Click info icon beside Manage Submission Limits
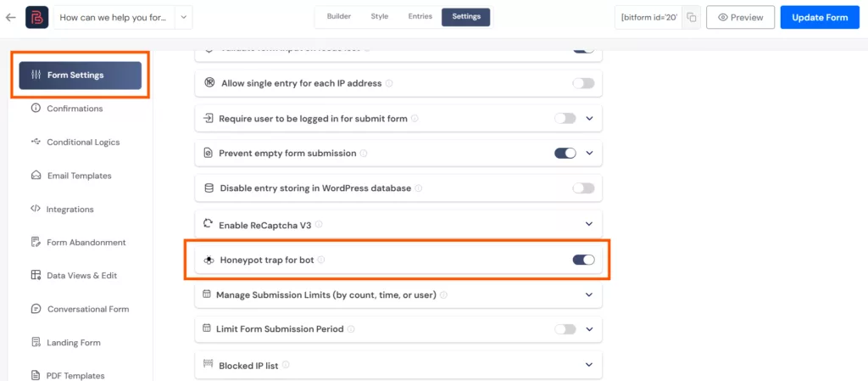The image size is (868, 381). 444,294
